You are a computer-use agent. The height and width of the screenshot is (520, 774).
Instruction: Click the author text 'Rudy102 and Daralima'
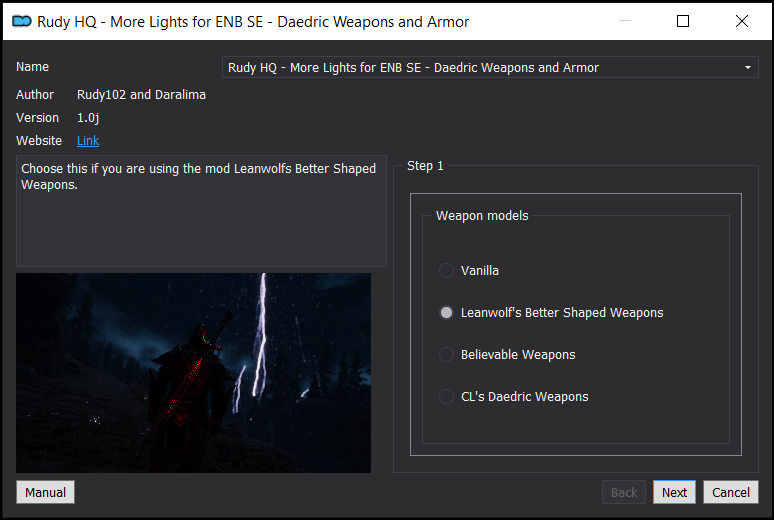click(x=141, y=95)
